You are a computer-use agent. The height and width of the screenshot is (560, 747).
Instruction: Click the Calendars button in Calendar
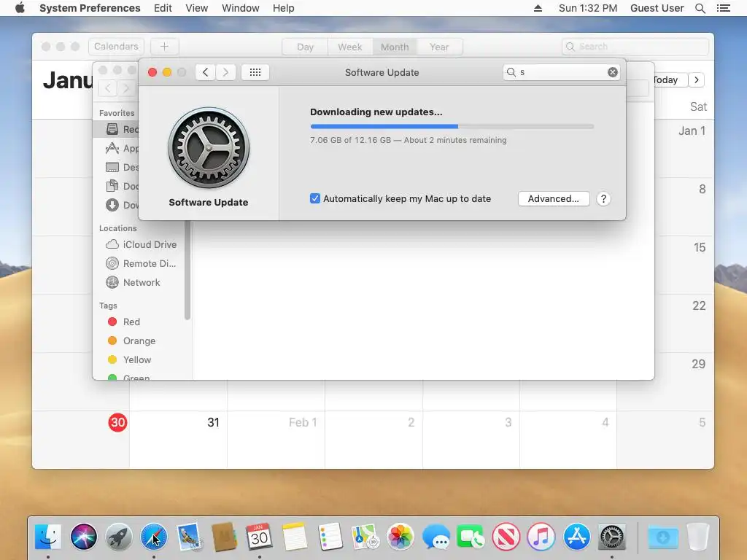116,46
